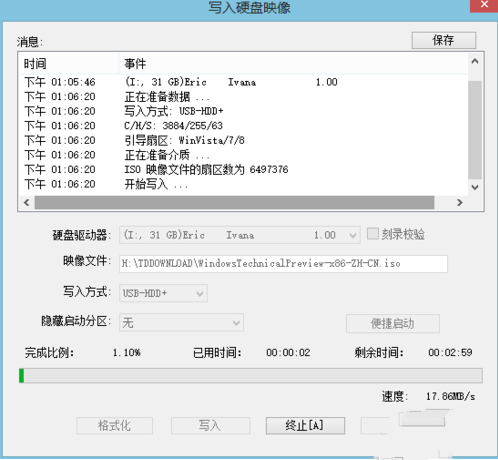Open the 写入方式 USB-HDD+ dropdown
498x460 pixels.
click(x=163, y=293)
